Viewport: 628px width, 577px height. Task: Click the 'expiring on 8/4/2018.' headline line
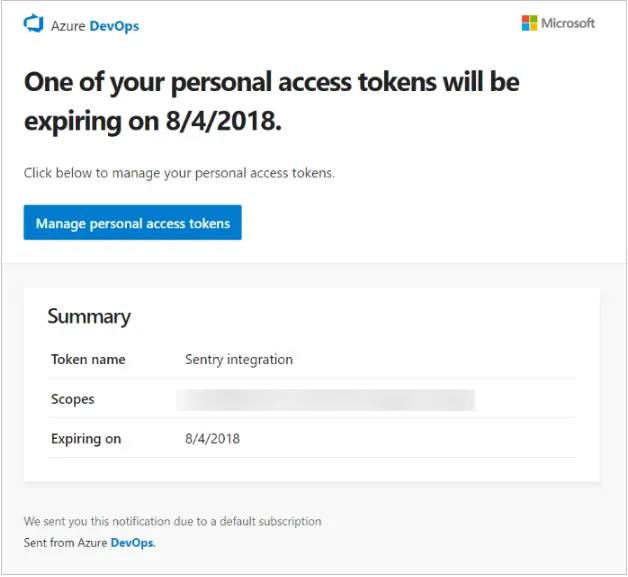[x=152, y=123]
